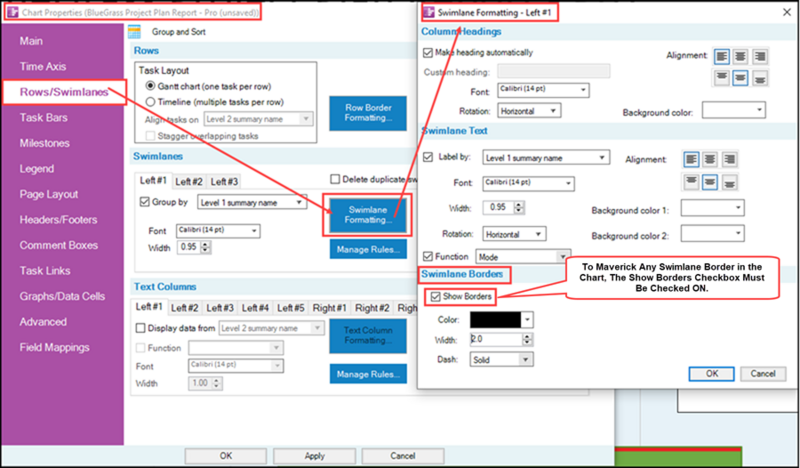Click Column Headings align left icon
The height and width of the screenshot is (468, 800).
pos(721,57)
